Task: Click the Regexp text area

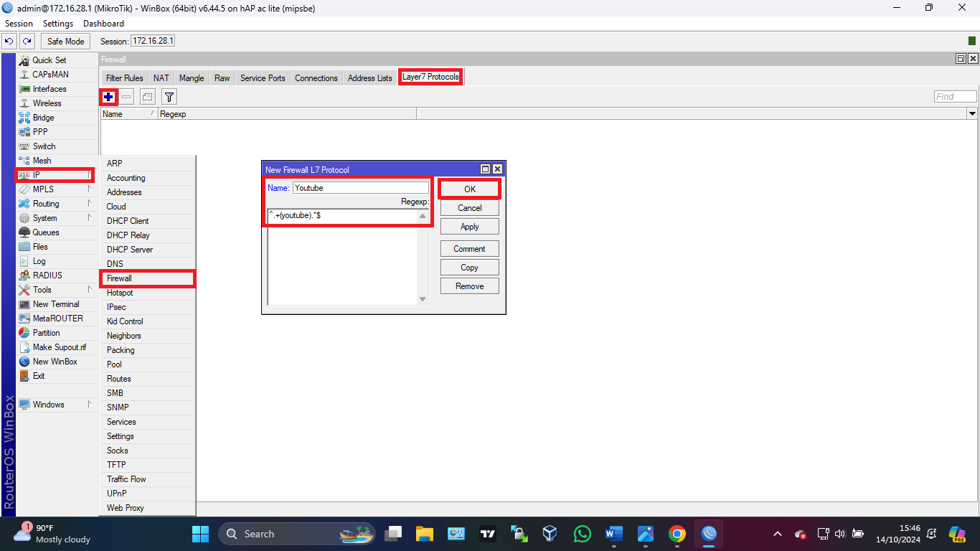Action: click(x=342, y=257)
